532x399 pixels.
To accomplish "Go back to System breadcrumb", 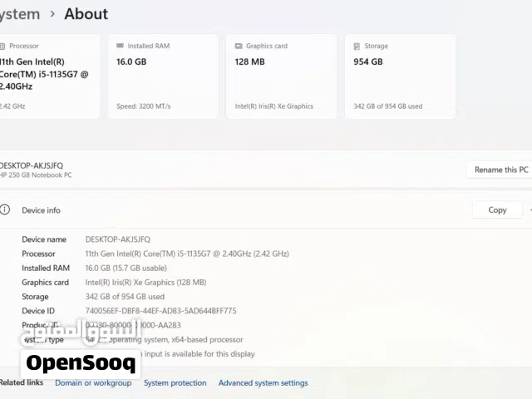I will [20, 14].
